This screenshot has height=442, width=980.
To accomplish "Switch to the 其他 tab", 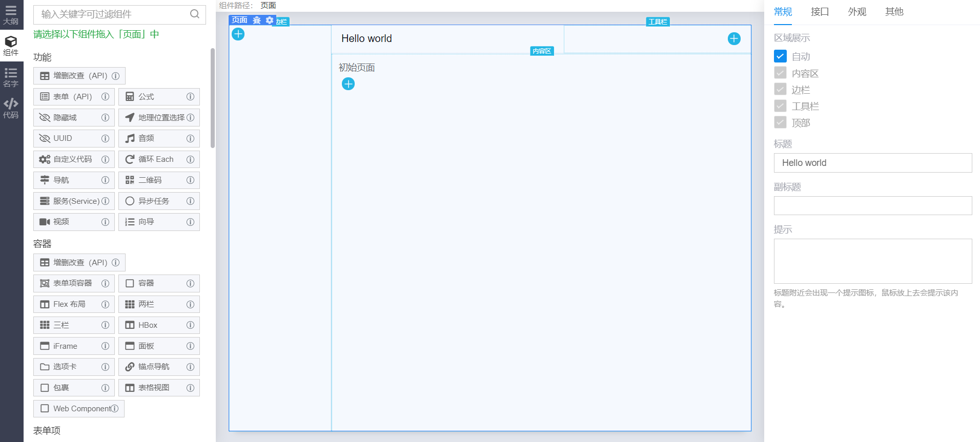I will pos(894,12).
